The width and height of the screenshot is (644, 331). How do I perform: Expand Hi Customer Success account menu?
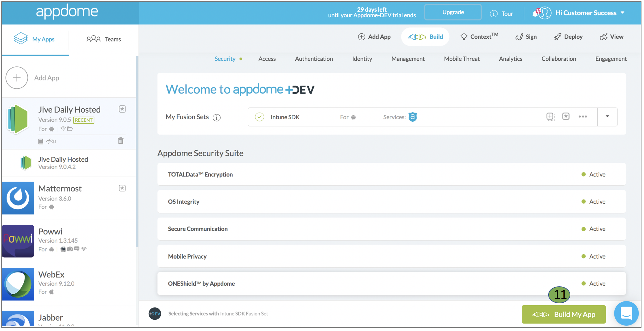pos(590,13)
